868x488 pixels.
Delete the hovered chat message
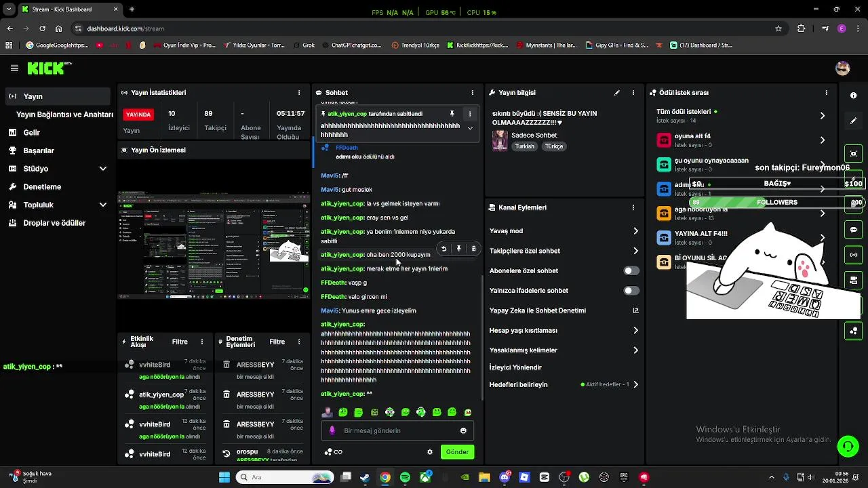point(473,249)
